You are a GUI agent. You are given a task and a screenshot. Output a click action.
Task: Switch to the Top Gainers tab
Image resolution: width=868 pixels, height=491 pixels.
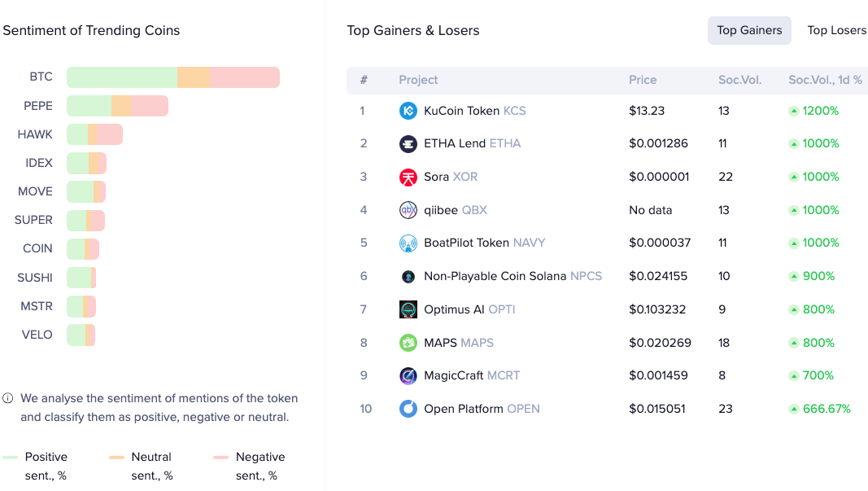(749, 30)
